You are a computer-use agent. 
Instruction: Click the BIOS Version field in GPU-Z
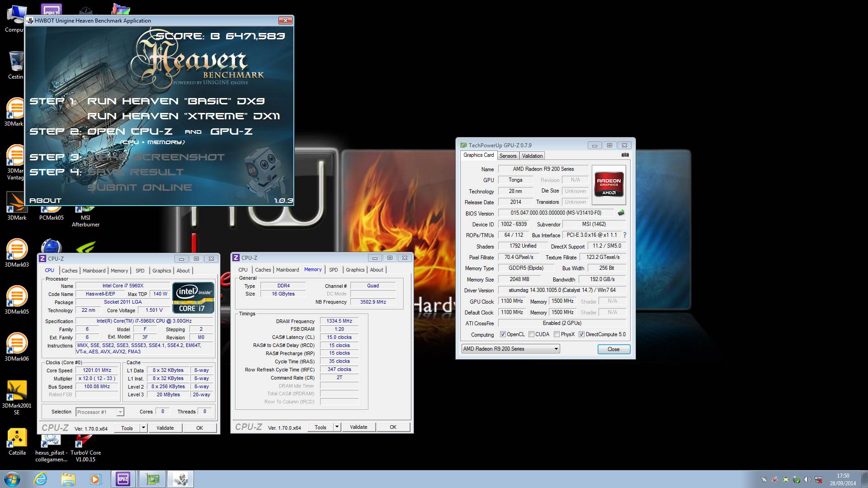pyautogui.click(x=556, y=213)
